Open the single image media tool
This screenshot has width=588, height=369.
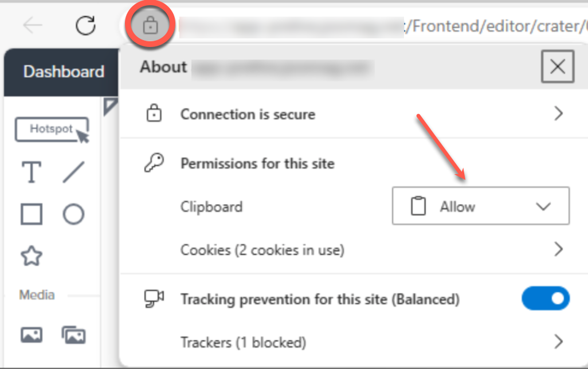[32, 334]
